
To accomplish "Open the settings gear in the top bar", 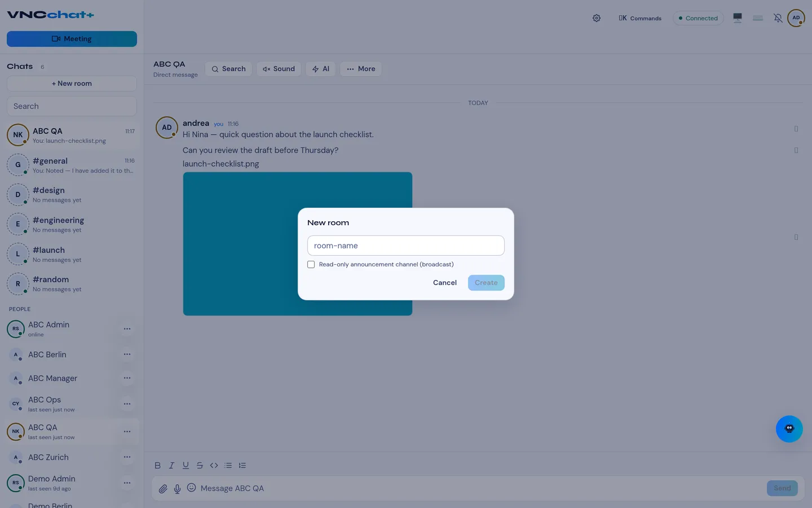I will coord(597,18).
